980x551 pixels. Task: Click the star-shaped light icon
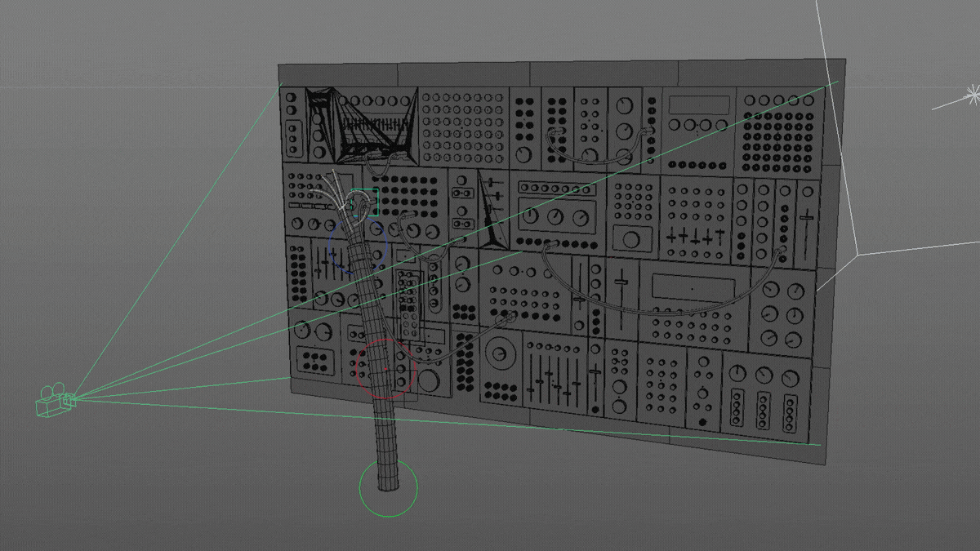click(x=972, y=94)
